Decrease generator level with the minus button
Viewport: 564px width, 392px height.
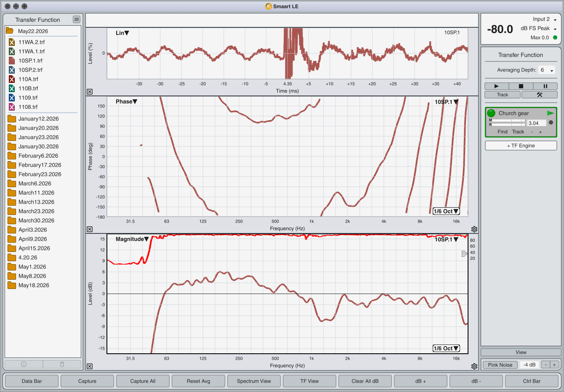point(545,365)
